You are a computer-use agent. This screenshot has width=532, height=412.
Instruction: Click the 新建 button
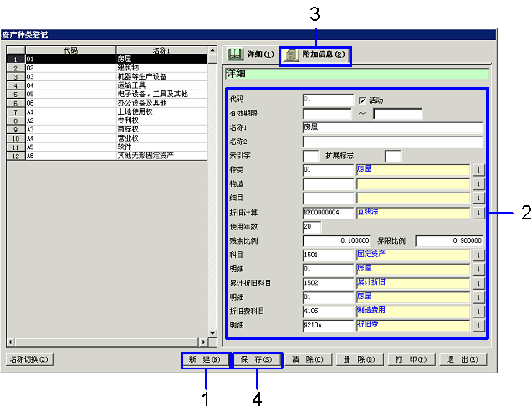[x=205, y=359]
